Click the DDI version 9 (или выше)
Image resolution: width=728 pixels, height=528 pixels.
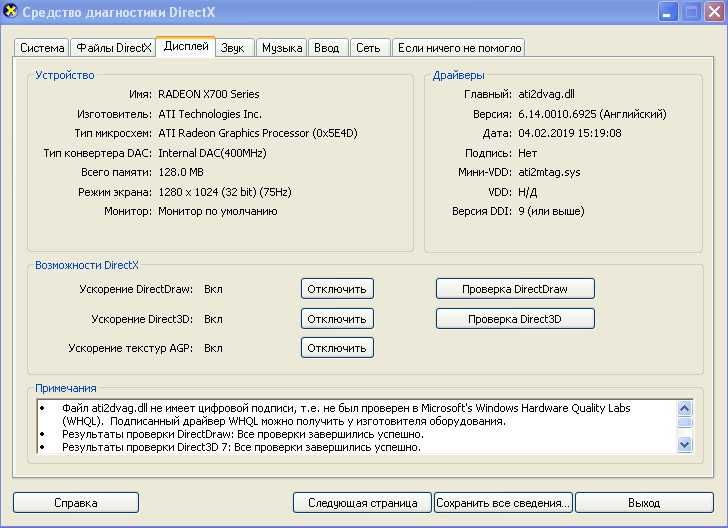551,211
